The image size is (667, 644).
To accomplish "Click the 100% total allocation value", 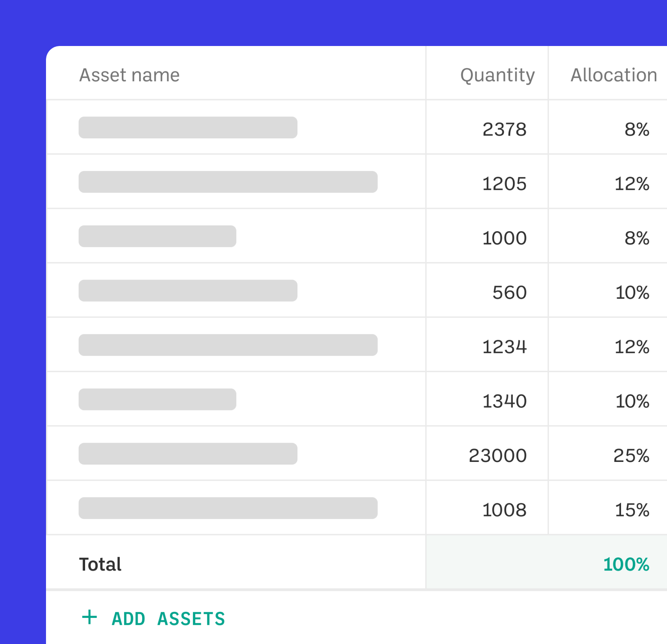I will [626, 564].
